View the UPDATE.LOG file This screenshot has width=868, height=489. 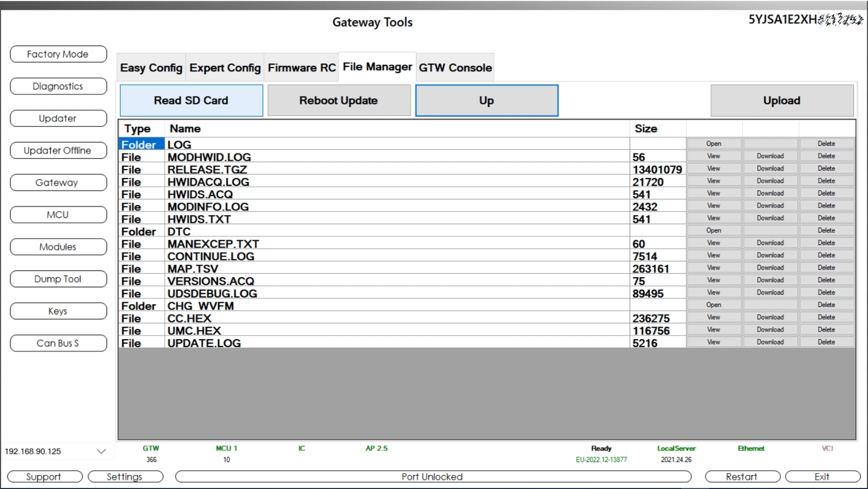pos(713,342)
